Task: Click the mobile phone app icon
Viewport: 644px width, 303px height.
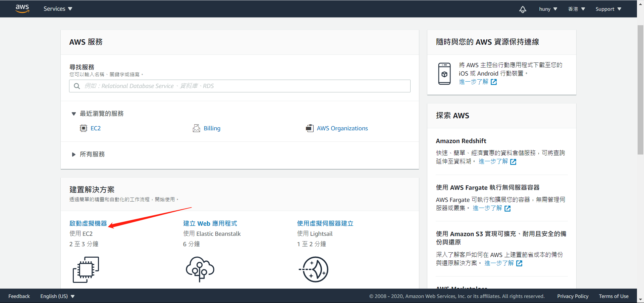Action: click(444, 74)
